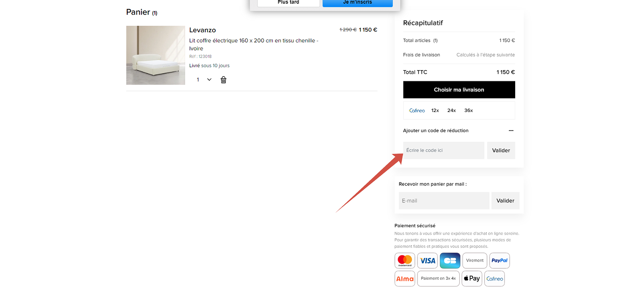Choose the 24x financing option
The image size is (644, 303).
click(452, 110)
